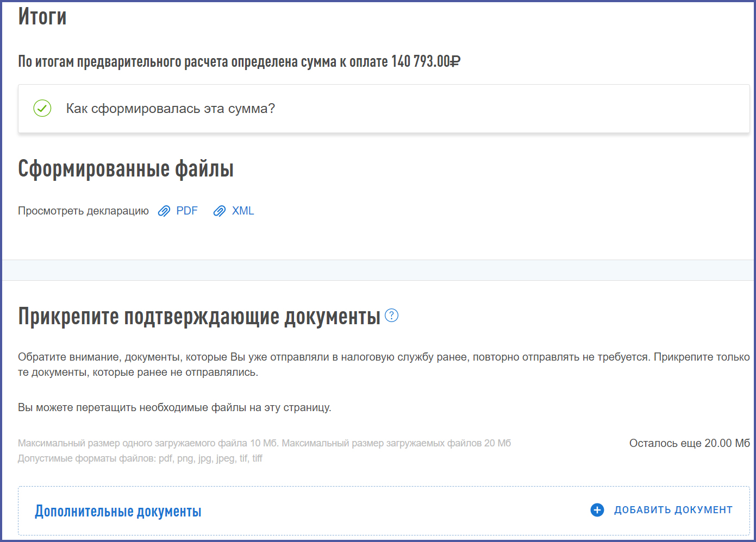Click 'Просмотреть декларацию' label

[83, 211]
